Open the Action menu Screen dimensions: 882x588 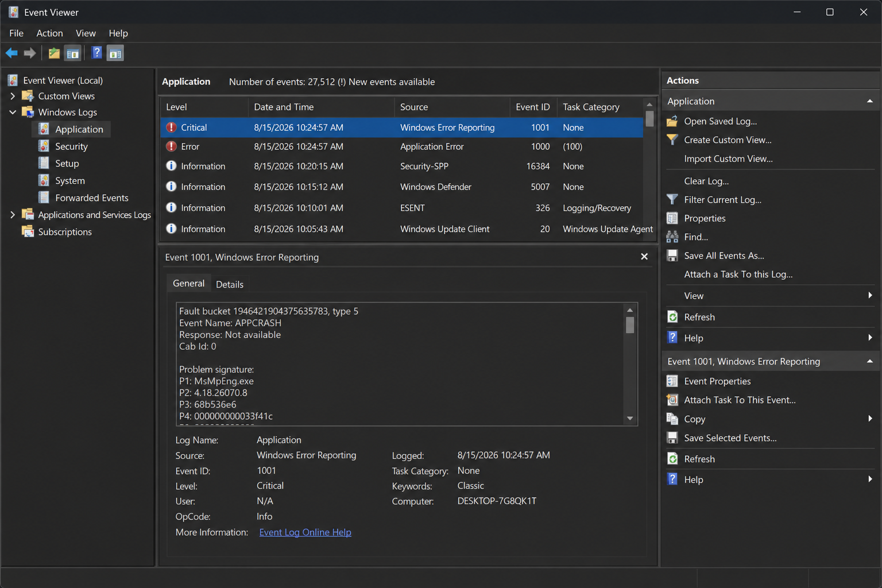[x=50, y=33]
